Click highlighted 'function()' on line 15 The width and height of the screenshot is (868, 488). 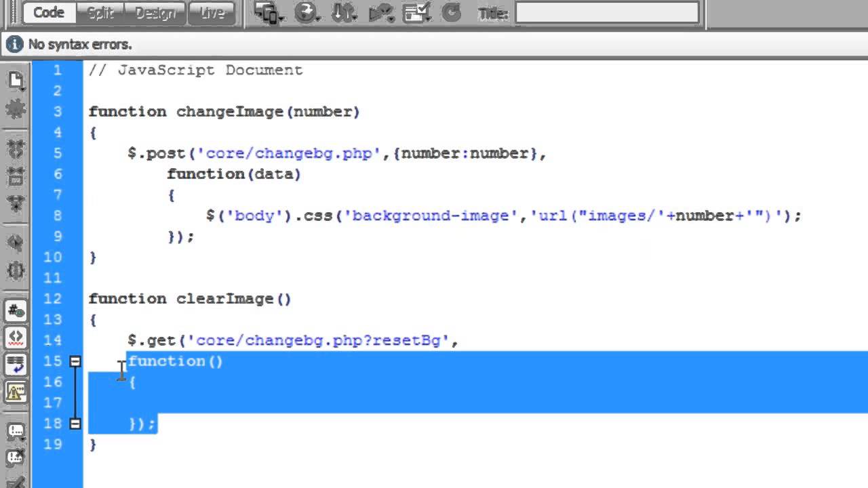(176, 361)
